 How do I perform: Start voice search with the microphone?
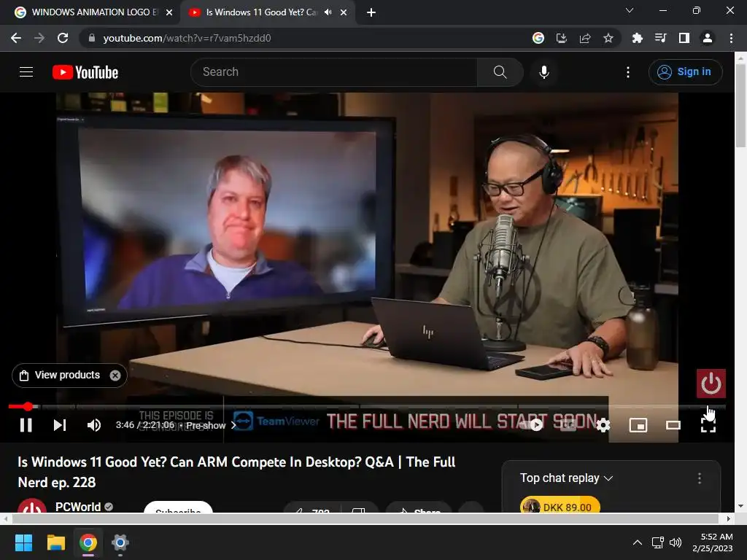click(x=544, y=72)
